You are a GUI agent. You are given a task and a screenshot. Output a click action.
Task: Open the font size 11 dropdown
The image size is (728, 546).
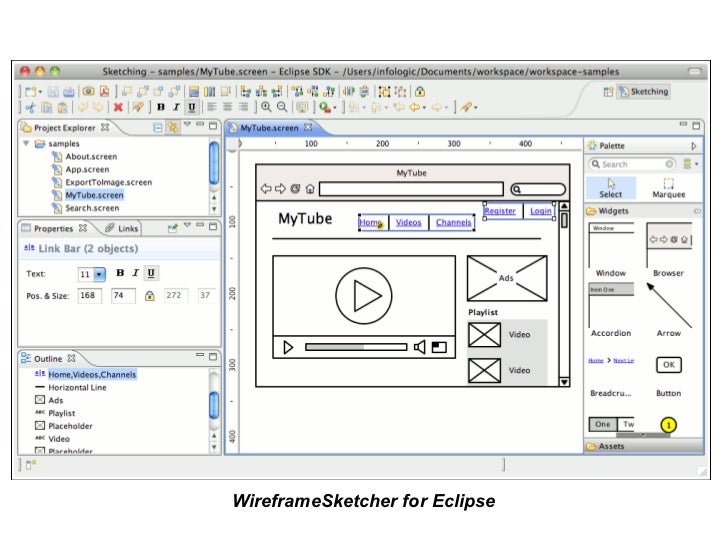(x=99, y=274)
